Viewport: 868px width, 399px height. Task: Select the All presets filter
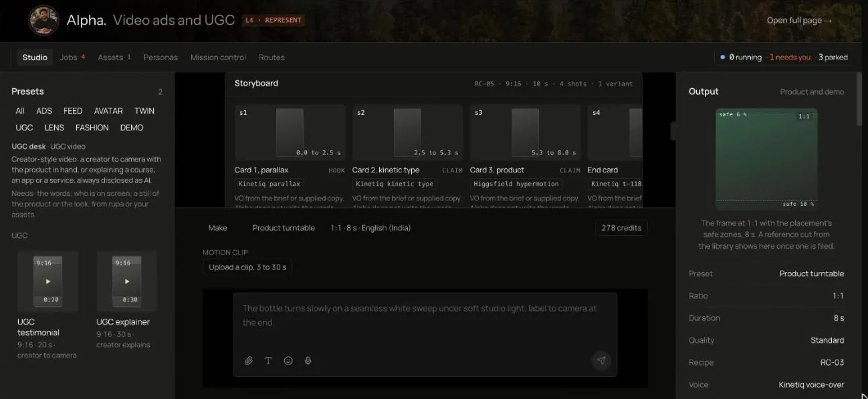point(20,111)
